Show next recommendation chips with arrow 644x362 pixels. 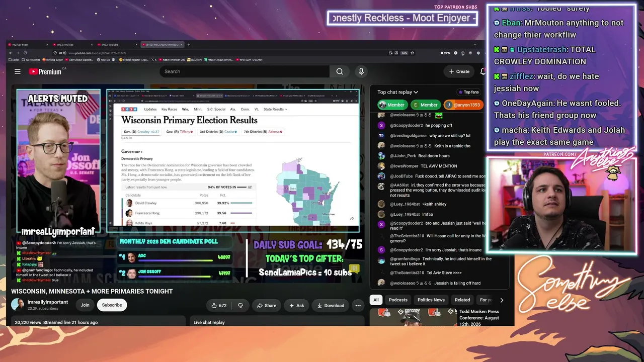502,300
